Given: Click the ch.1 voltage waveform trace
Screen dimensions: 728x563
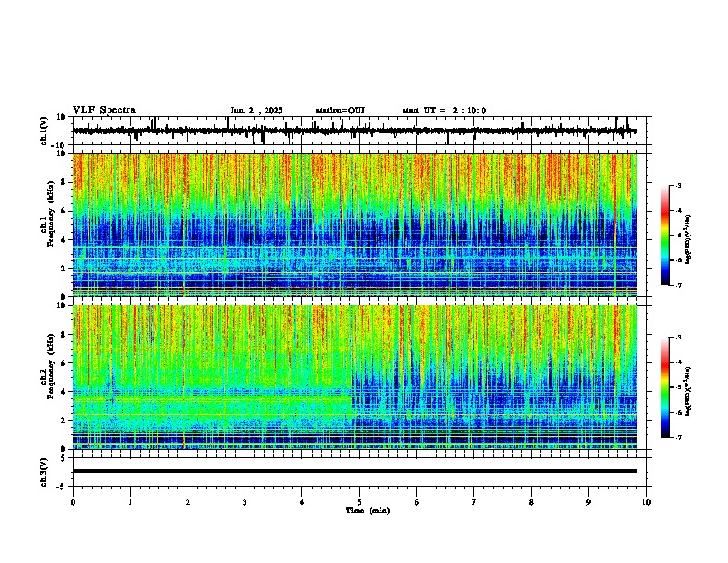Looking at the screenshot, I should click(354, 131).
